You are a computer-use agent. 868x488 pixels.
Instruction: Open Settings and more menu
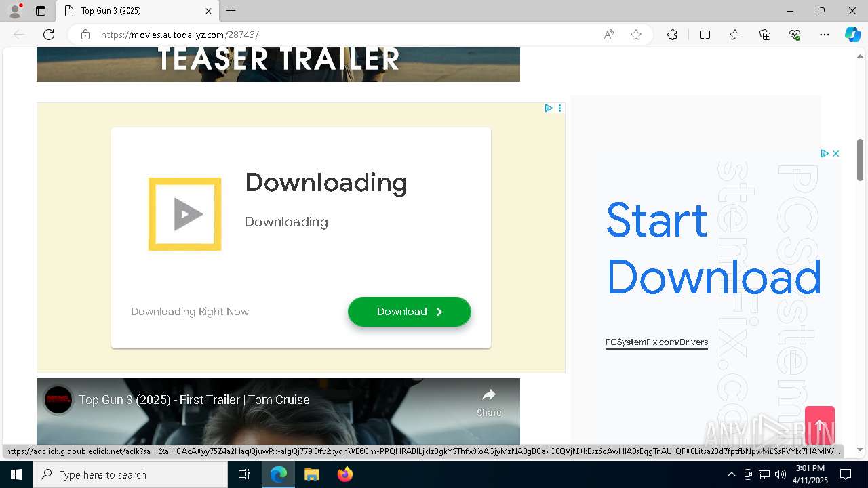coord(825,35)
